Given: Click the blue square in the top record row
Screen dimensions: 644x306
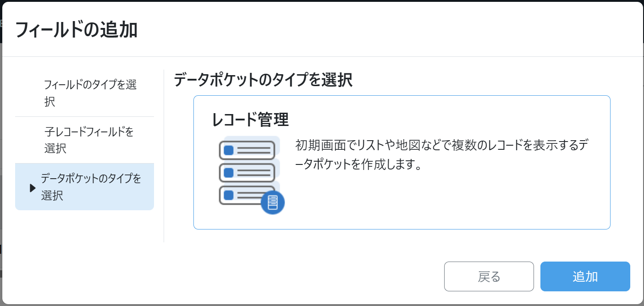Looking at the screenshot, I should [x=228, y=150].
